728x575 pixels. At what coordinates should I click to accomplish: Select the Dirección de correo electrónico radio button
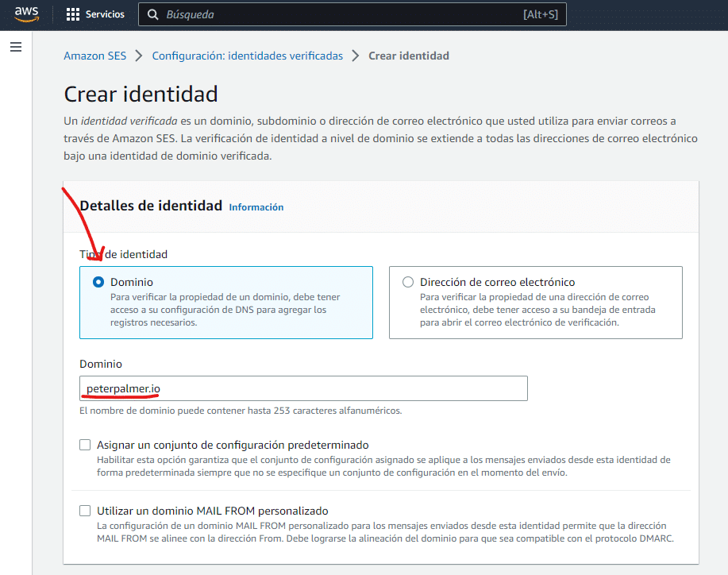(x=408, y=282)
